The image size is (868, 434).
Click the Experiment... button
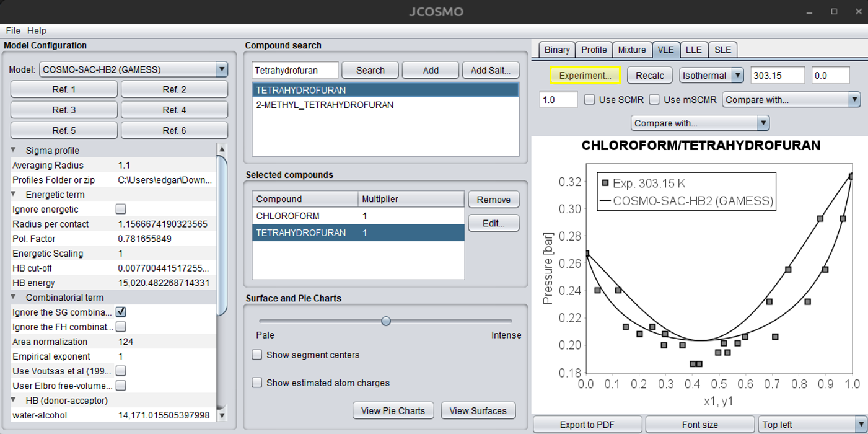[585, 75]
